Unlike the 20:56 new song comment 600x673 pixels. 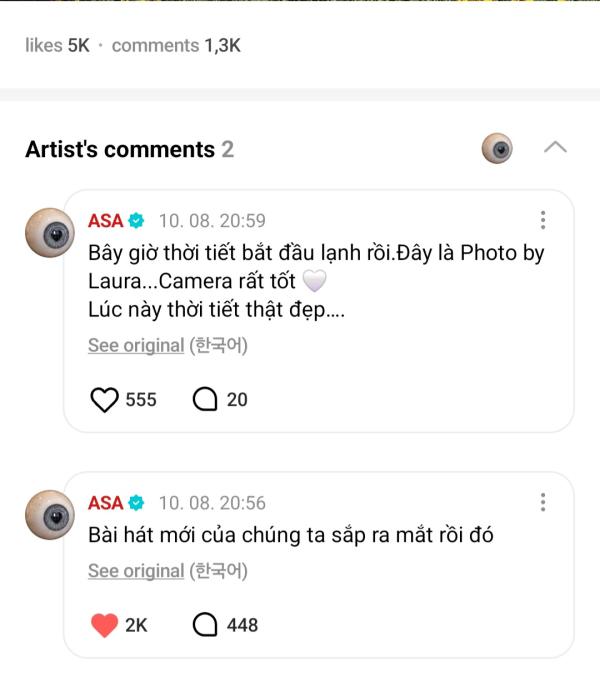[105, 625]
